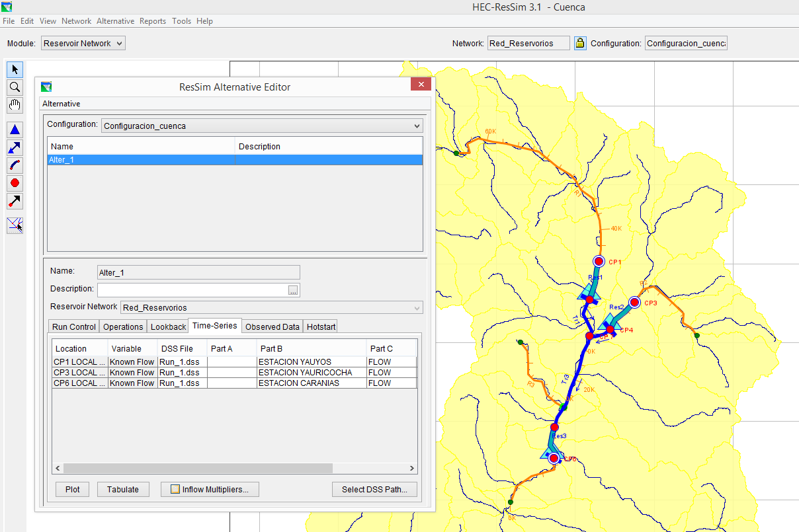The height and width of the screenshot is (532, 799).
Task: Click the Tabulate button
Action: click(x=123, y=489)
